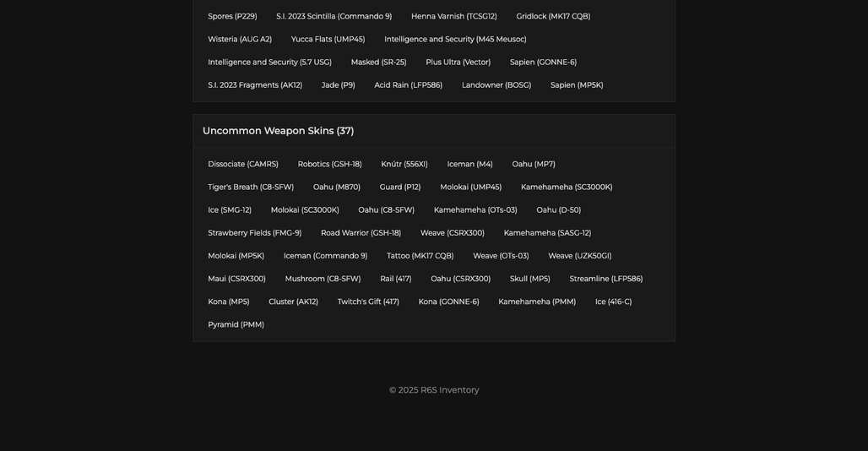Click Kamehameha (OTs-03) entry

(475, 210)
